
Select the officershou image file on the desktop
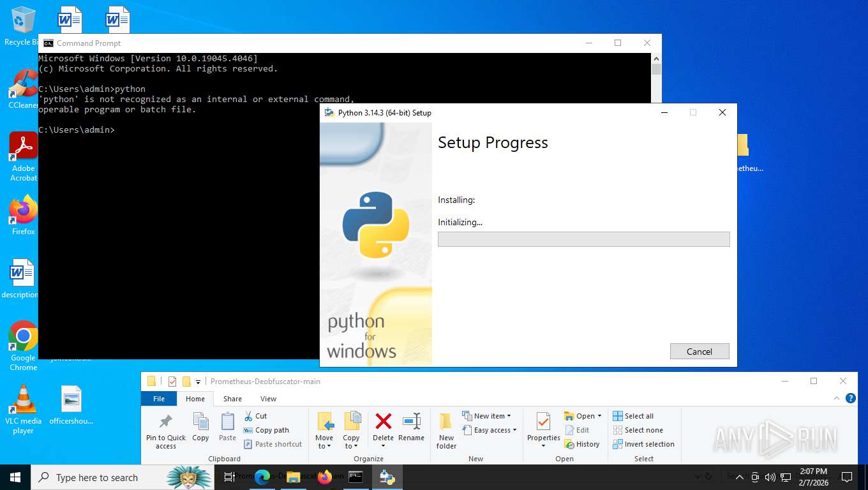coord(71,405)
